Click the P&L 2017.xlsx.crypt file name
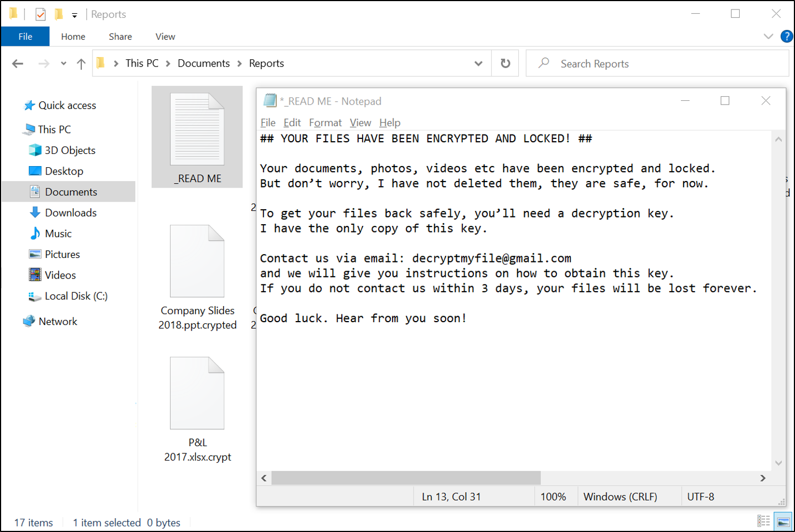This screenshot has width=795, height=532. pyautogui.click(x=198, y=450)
